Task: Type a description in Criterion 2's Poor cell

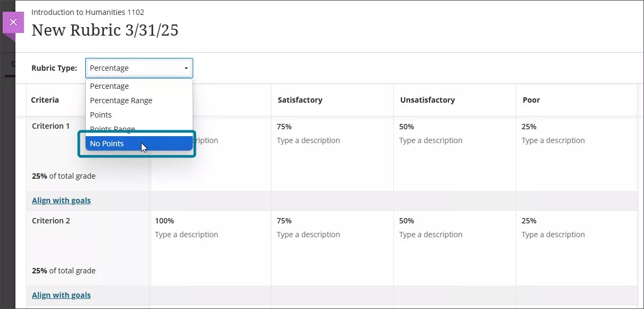Action: (x=553, y=235)
